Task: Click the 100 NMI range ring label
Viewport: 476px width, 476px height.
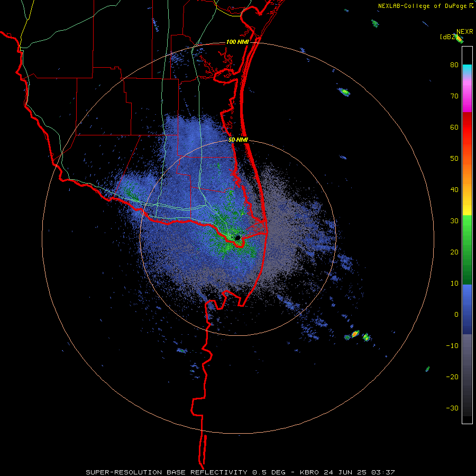Action: (237, 42)
